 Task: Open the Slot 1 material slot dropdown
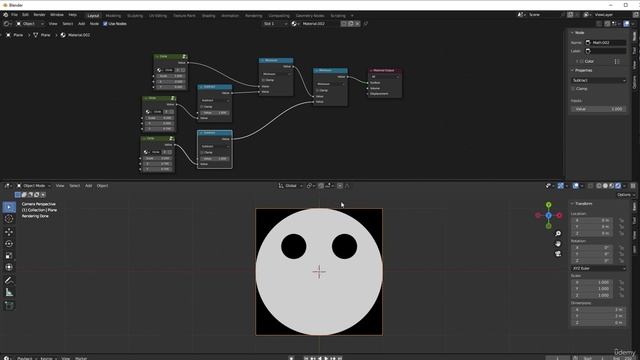pos(275,24)
